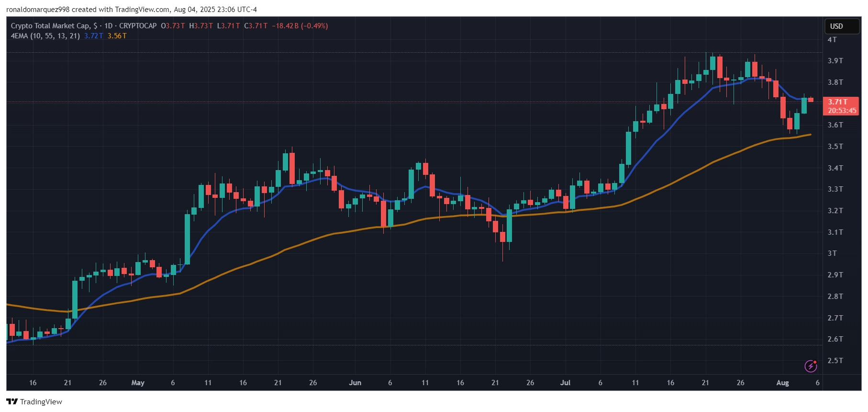Click the orange 3.56T EMA value
This screenshot has height=412, width=868.
click(117, 36)
